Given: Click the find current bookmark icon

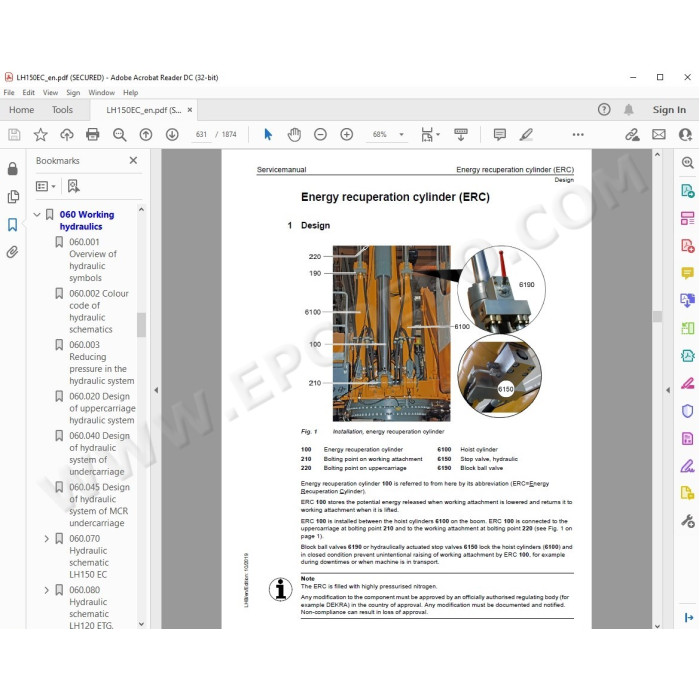Looking at the screenshot, I should pyautogui.click(x=73, y=186).
